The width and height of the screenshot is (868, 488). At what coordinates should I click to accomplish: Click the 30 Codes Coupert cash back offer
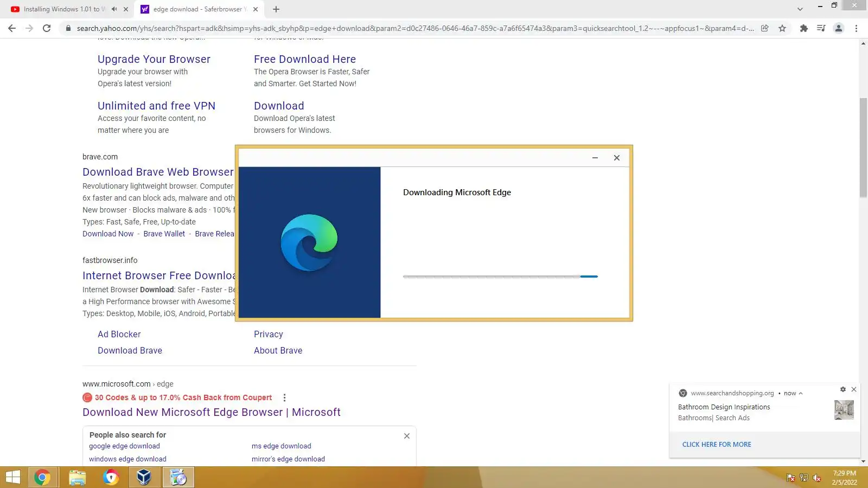[x=183, y=397]
